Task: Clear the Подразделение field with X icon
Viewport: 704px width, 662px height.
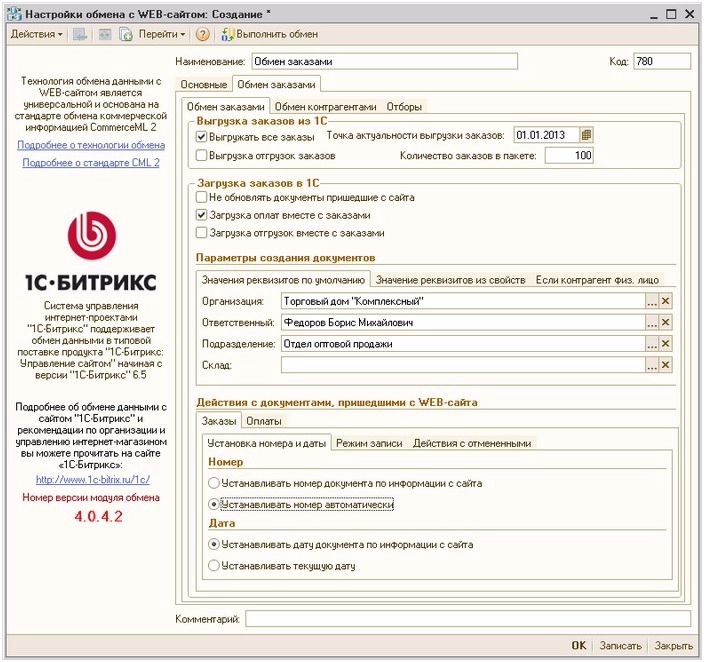Action: 666,344
